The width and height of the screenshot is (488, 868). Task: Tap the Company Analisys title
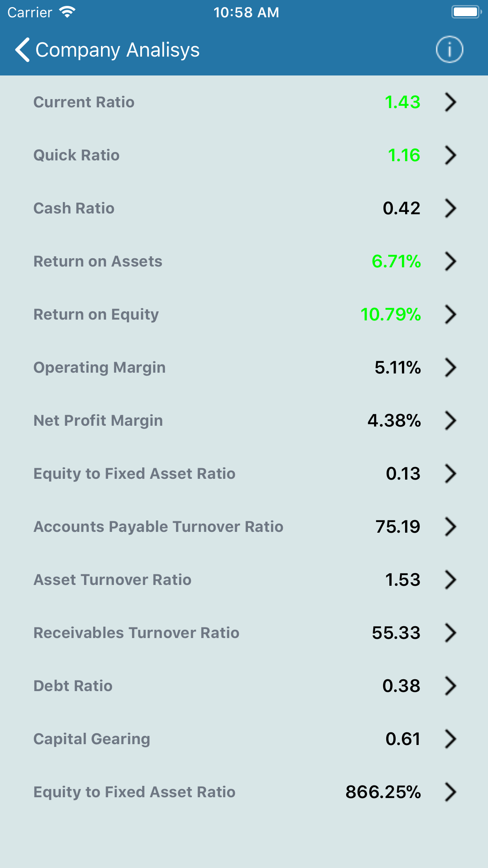pos(117,50)
